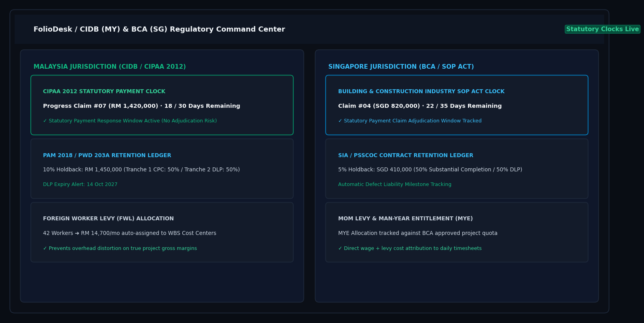Viewport: 644px width, 323px height.
Task: Click DLP Expiry Alert 14 Oct 2027
Action: click(80, 184)
